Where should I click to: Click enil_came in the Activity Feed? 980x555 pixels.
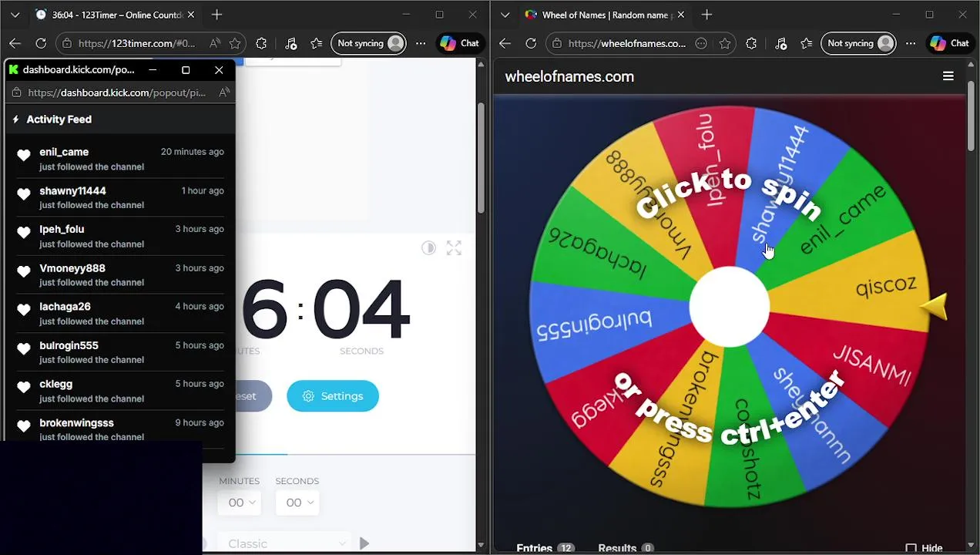64,152
